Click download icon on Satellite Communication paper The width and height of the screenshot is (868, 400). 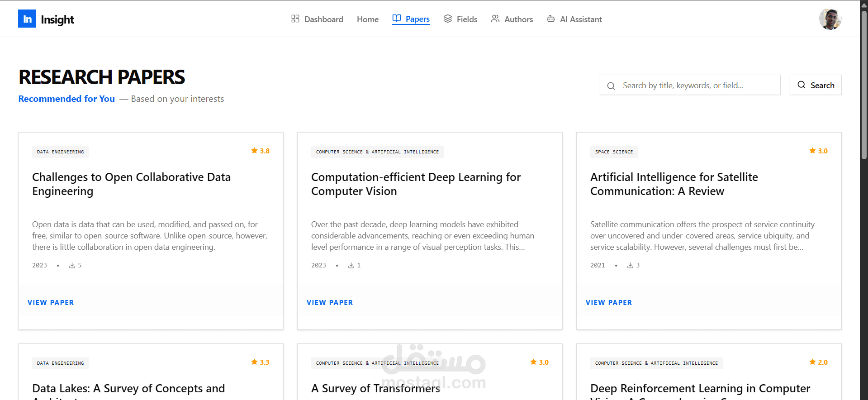630,266
